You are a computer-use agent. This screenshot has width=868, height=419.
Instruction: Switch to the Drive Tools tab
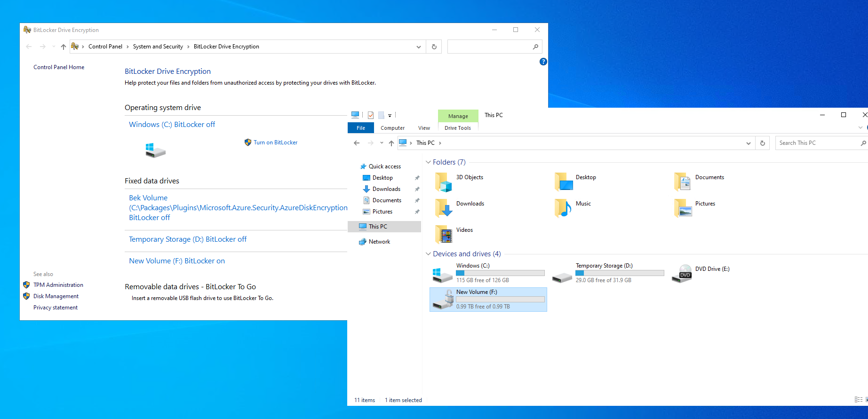457,128
